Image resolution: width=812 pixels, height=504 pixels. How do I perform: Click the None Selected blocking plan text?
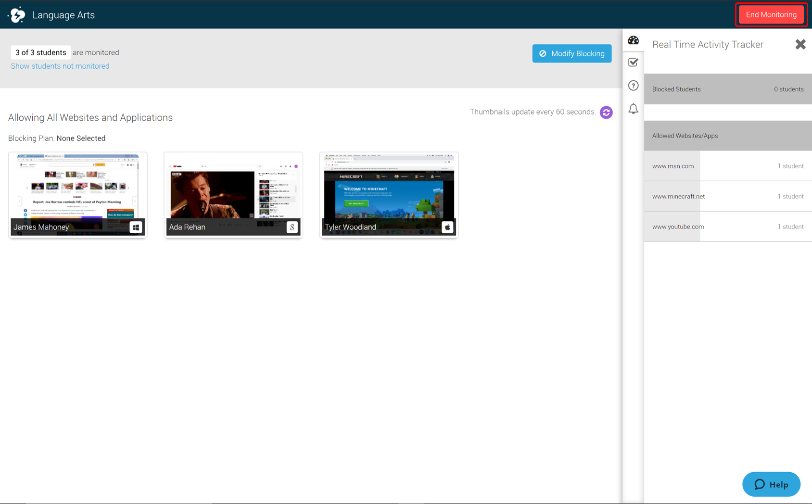(81, 138)
